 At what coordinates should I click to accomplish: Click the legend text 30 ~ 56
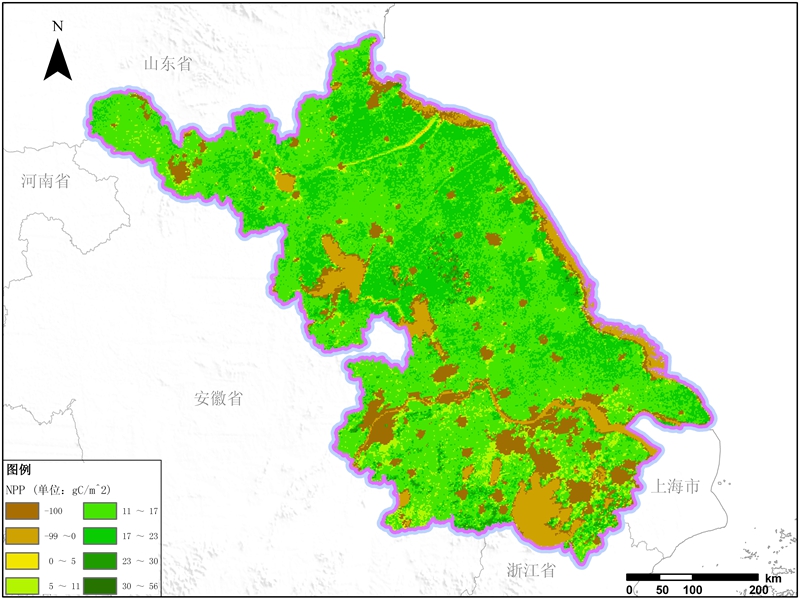pos(140,586)
